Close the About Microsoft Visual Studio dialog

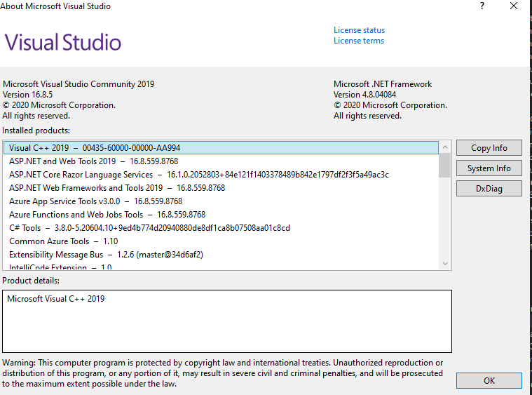[x=514, y=6]
